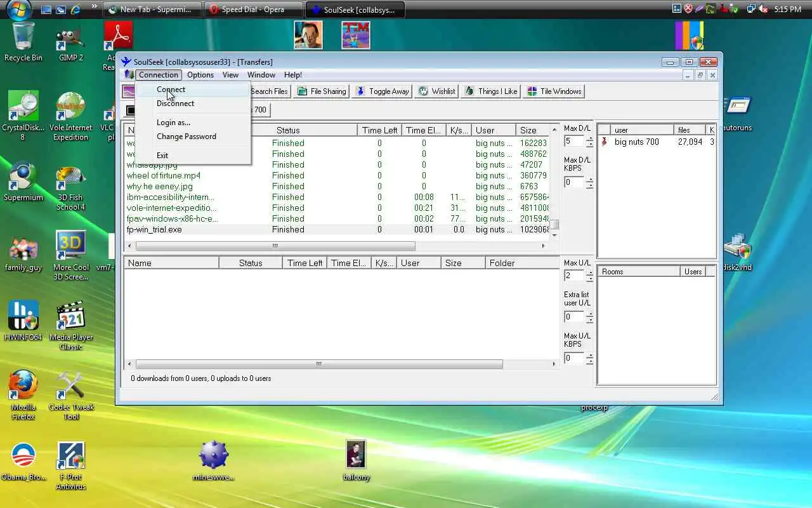The image size is (812, 508).
Task: Open Things I Like toolbar button
Action: 491,91
